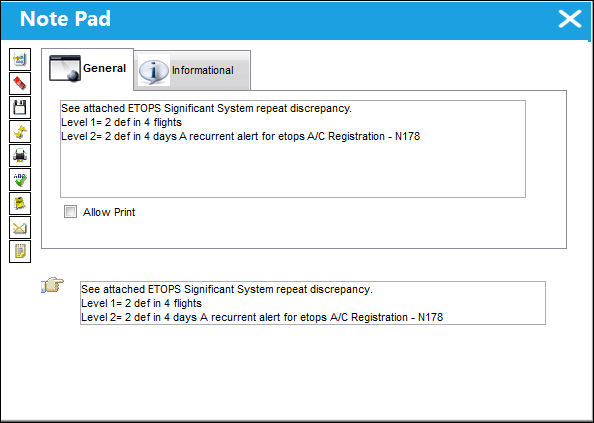Screen dimensions: 594x423
Task: Click the yellow notepad page icon
Action: tap(20, 251)
